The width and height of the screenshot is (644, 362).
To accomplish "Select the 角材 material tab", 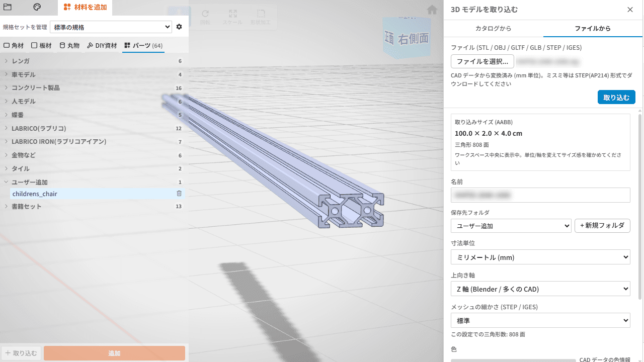I will click(x=14, y=46).
